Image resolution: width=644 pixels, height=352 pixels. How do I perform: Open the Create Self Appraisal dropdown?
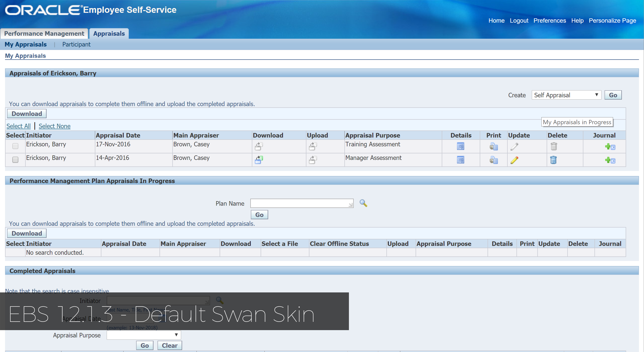[x=566, y=95]
